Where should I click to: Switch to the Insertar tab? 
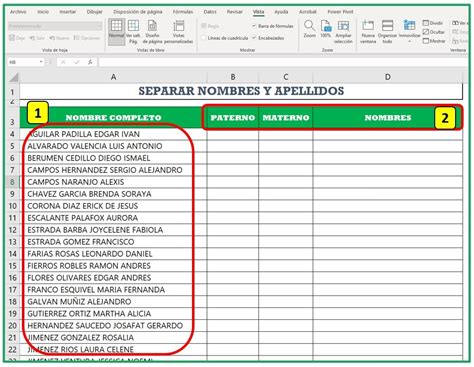68,12
